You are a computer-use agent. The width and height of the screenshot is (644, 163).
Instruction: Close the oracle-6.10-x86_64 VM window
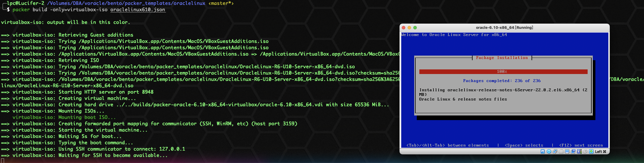pyautogui.click(x=404, y=28)
